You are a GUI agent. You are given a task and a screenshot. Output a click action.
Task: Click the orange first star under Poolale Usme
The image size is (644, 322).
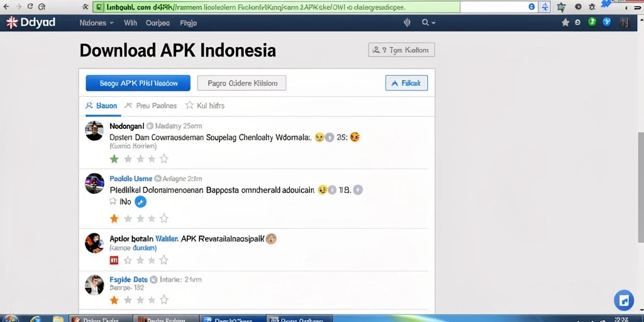tap(114, 218)
